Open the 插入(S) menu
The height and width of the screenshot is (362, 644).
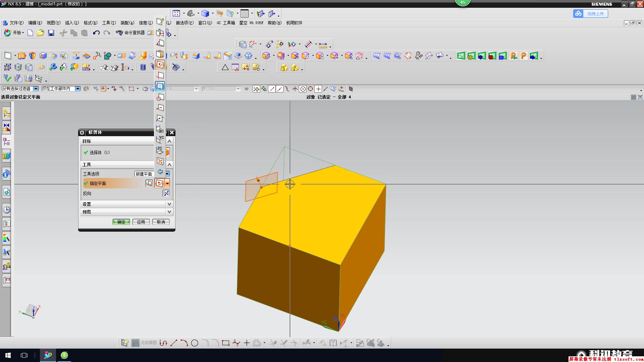72,23
